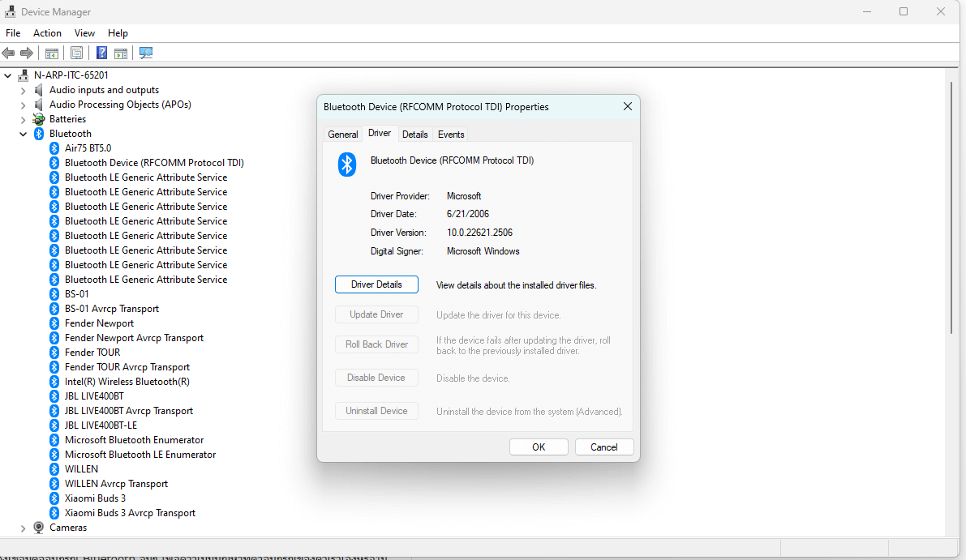
Task: Select Microsoft Bluetooth LE Enumerator row
Action: (x=140, y=455)
